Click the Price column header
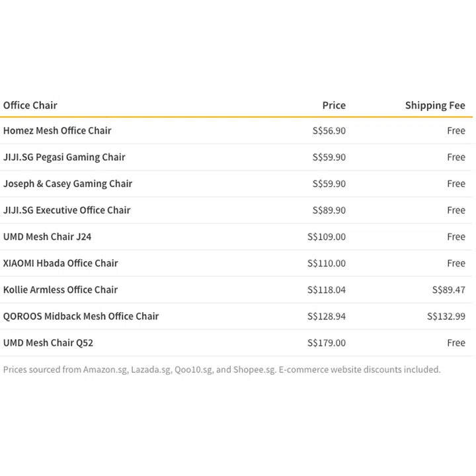 tap(334, 105)
